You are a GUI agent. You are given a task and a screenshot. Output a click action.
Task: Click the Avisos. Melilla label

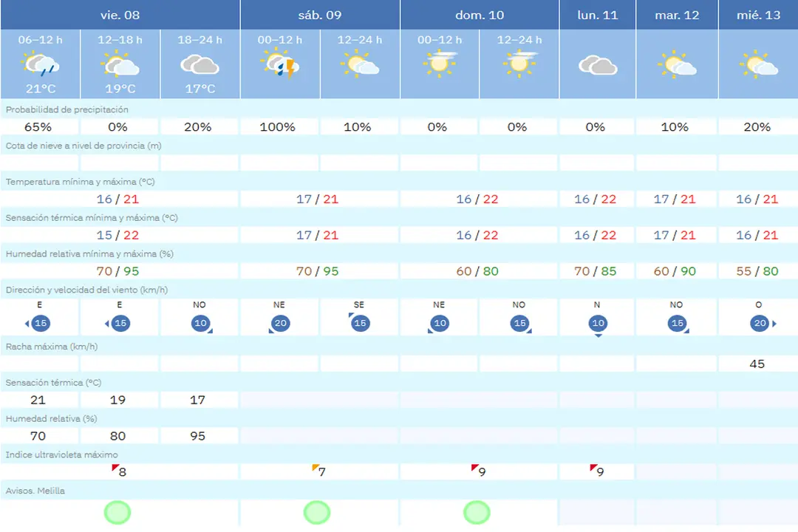[x=35, y=491]
